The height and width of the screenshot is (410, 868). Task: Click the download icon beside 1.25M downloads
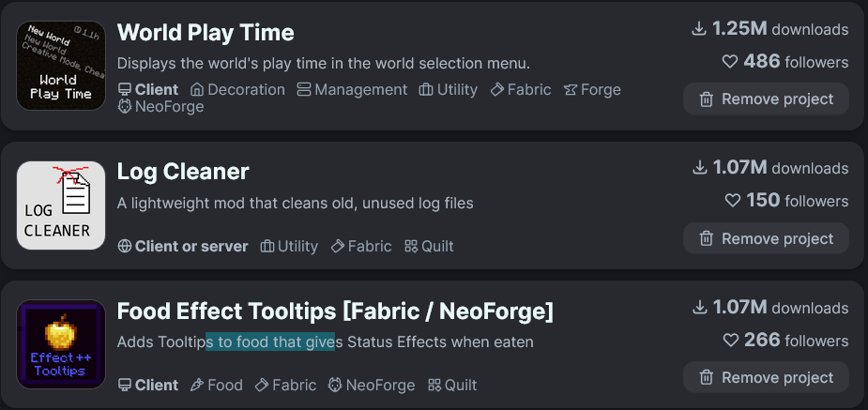pyautogui.click(x=698, y=29)
